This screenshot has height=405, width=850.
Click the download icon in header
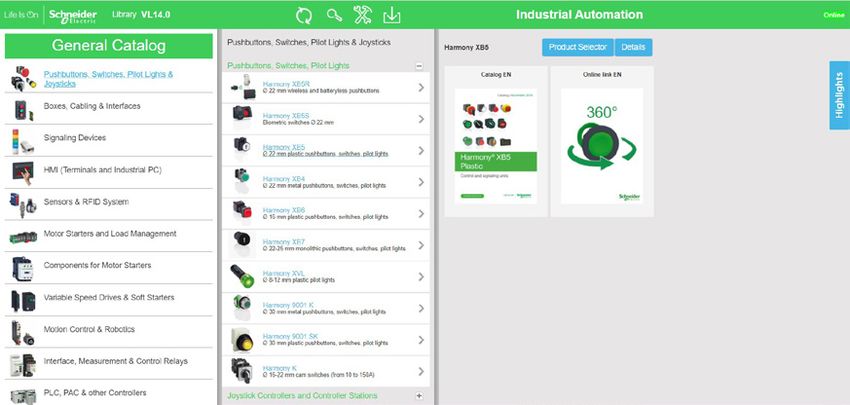click(391, 15)
